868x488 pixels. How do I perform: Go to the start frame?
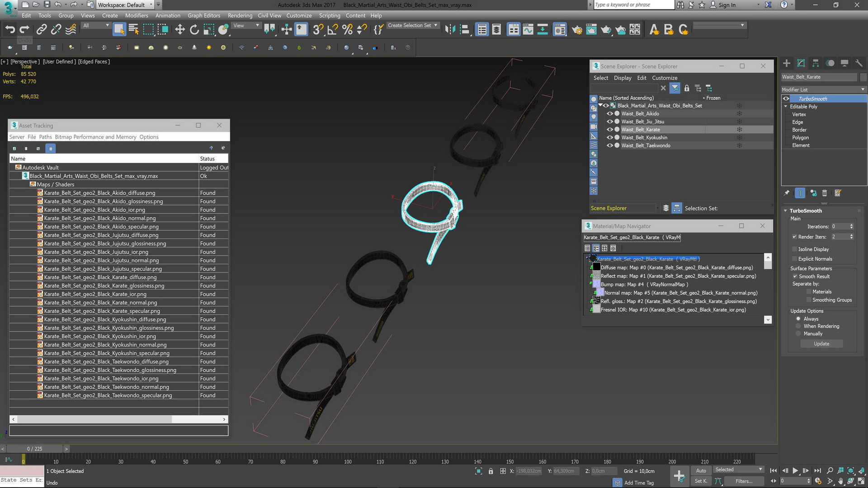774,471
